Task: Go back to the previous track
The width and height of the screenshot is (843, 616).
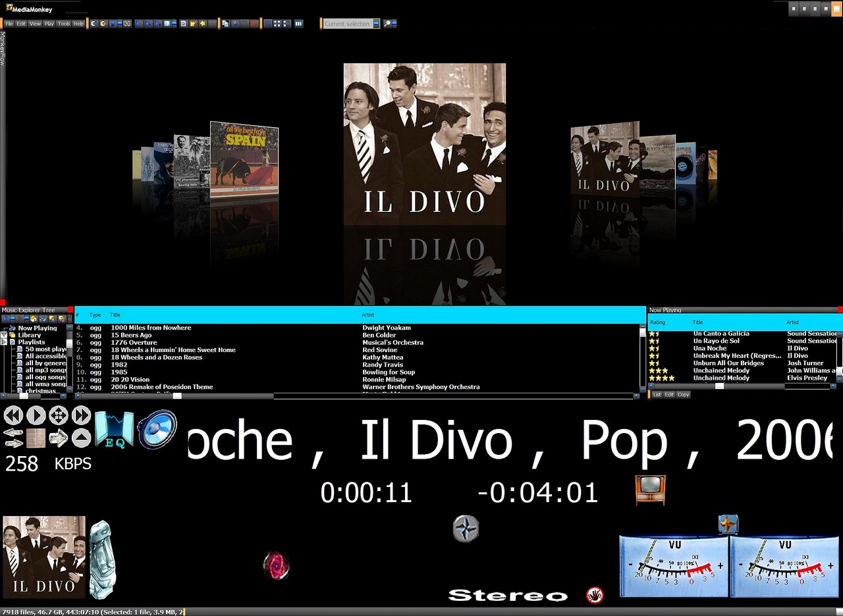Action: (x=13, y=415)
